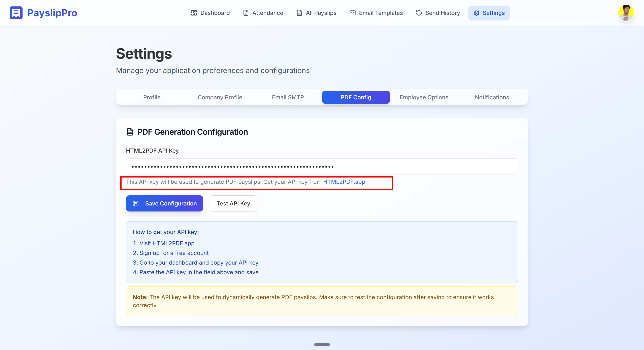
Task: Click the All Payslips file icon
Action: coord(299,13)
